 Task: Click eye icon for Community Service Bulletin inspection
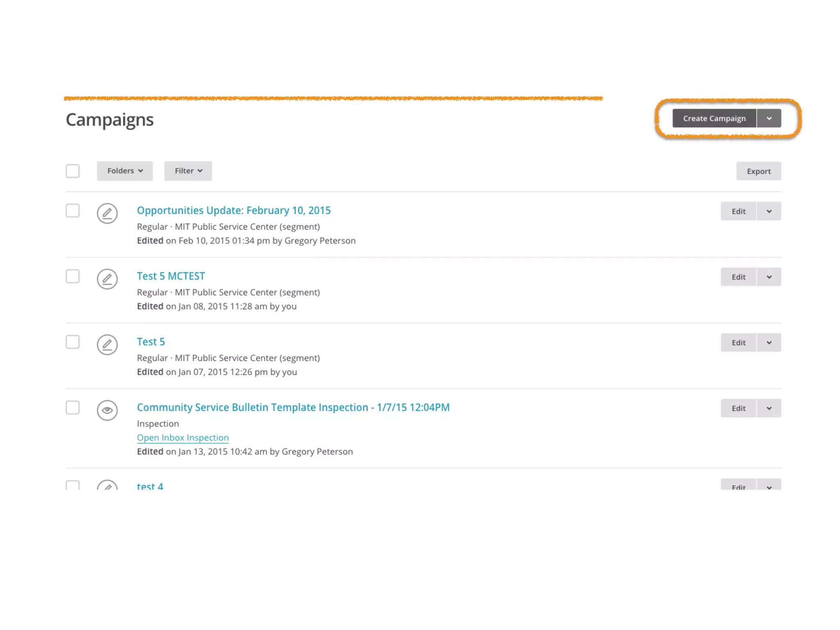point(107,410)
